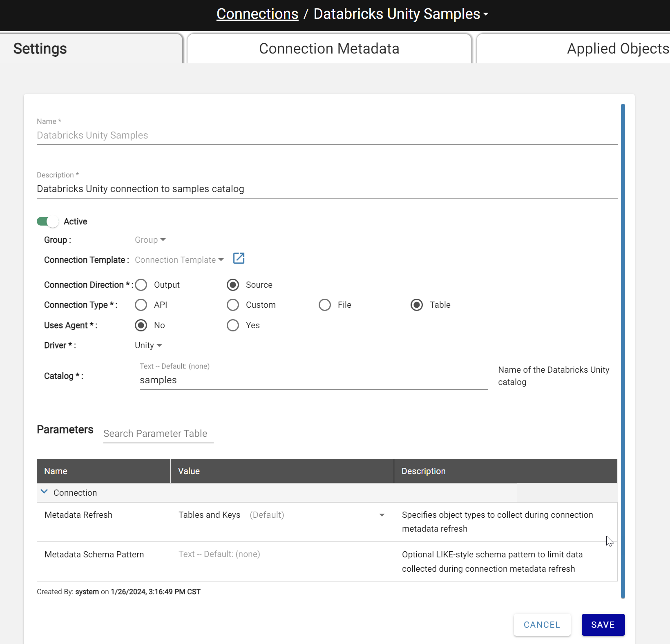Screen dimensions: 670x644
Task: Click the Cancel button
Action: [542, 625]
